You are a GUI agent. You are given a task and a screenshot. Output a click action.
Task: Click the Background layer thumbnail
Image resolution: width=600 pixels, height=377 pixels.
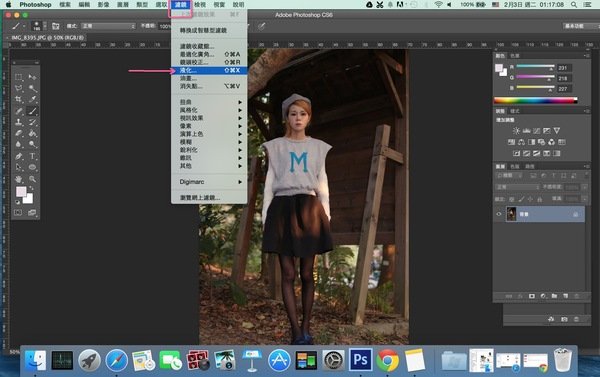(511, 214)
